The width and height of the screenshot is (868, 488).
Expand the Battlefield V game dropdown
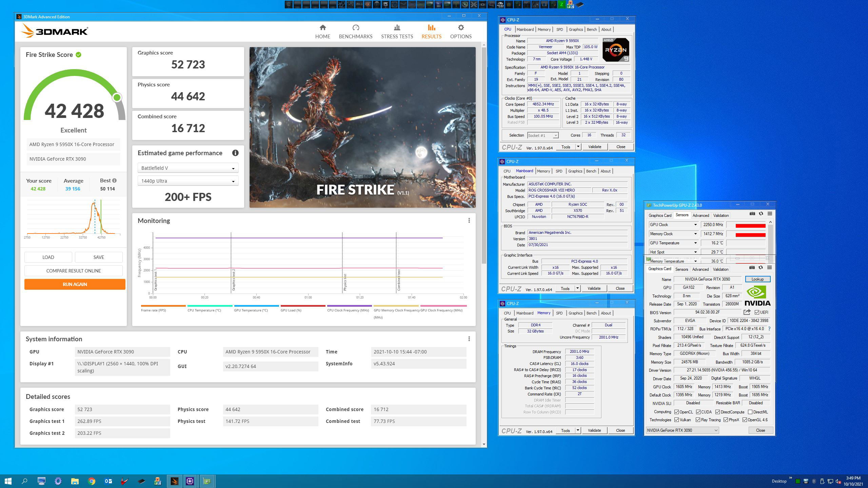click(x=188, y=168)
